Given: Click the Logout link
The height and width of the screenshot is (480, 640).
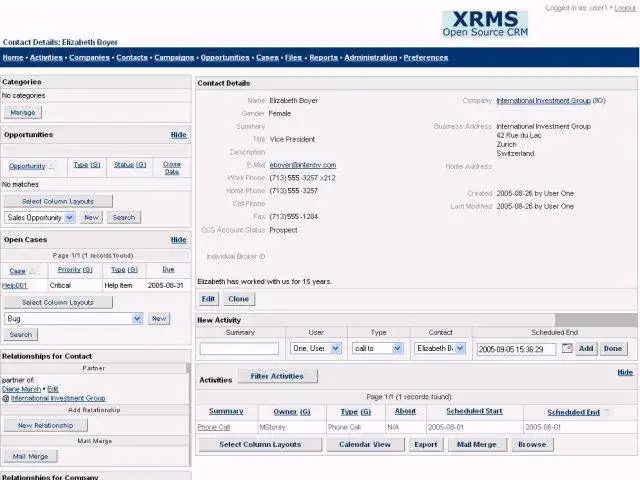Looking at the screenshot, I should (624, 8).
